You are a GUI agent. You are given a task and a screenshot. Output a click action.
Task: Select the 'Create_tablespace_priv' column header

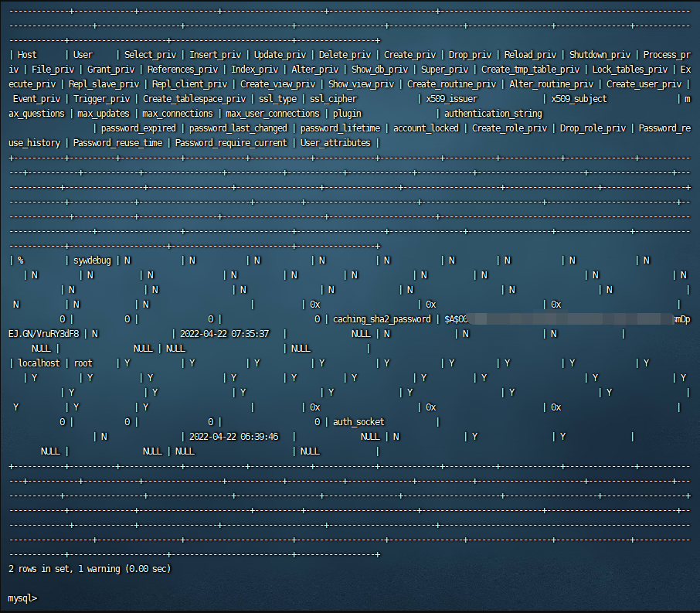194,99
